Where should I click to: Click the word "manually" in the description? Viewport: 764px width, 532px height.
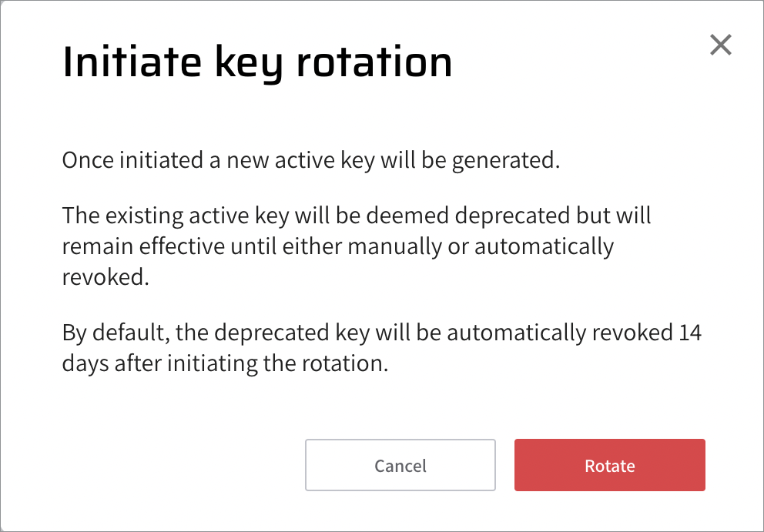[395, 246]
